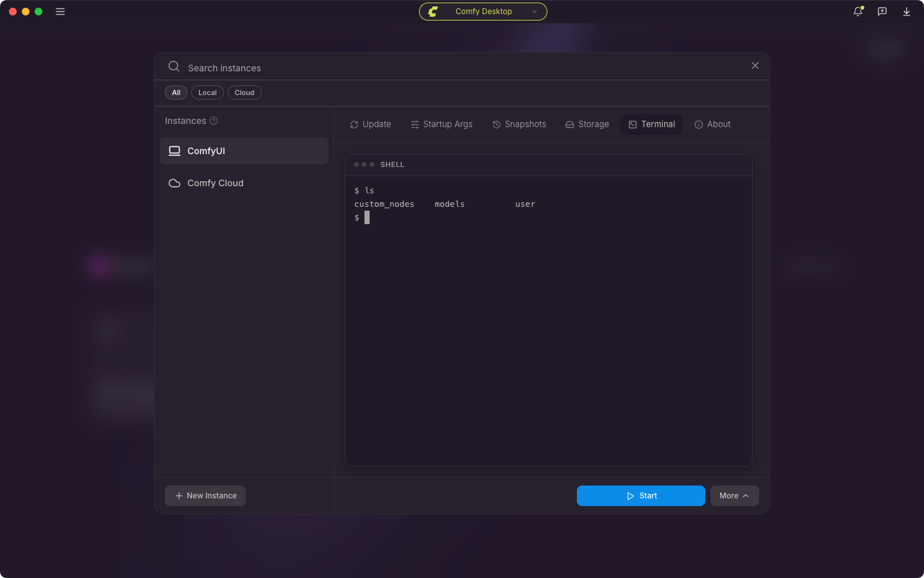Click custom_nodes in terminal output

click(384, 204)
